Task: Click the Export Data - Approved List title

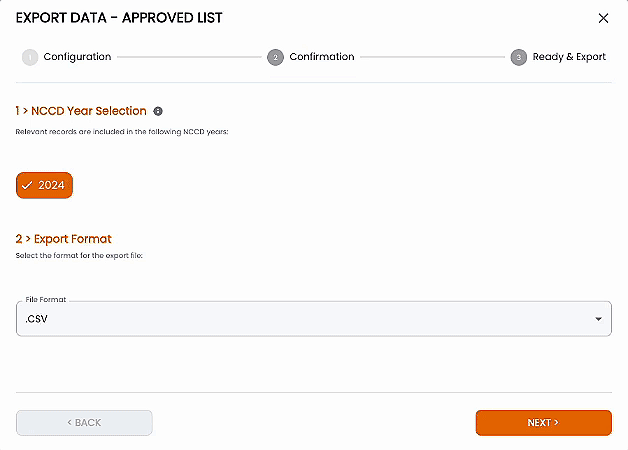Action: [119, 18]
